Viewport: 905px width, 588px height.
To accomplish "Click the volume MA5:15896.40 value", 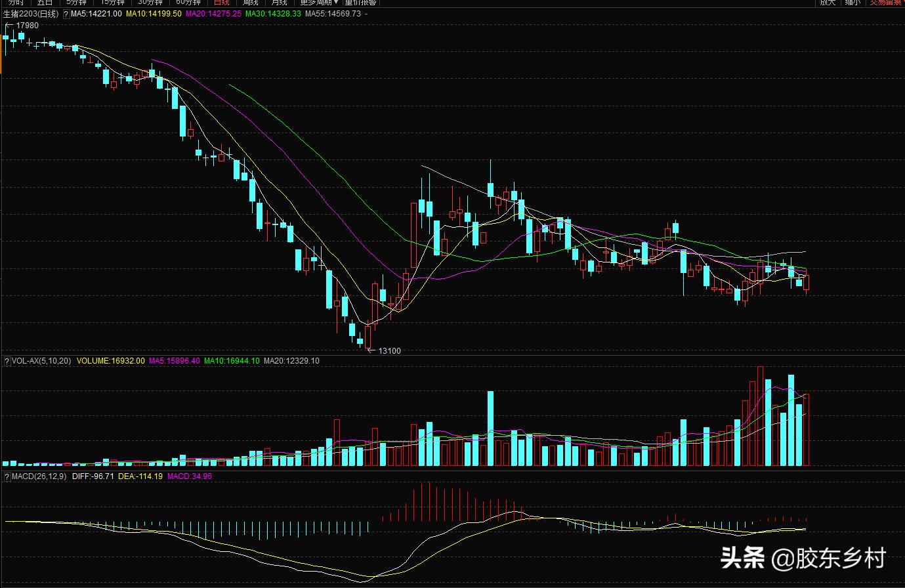I will pos(175,361).
